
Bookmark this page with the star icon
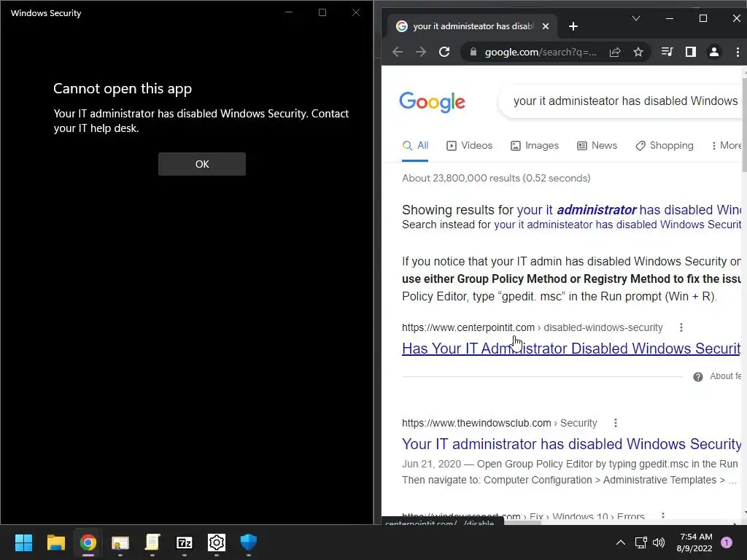[638, 52]
